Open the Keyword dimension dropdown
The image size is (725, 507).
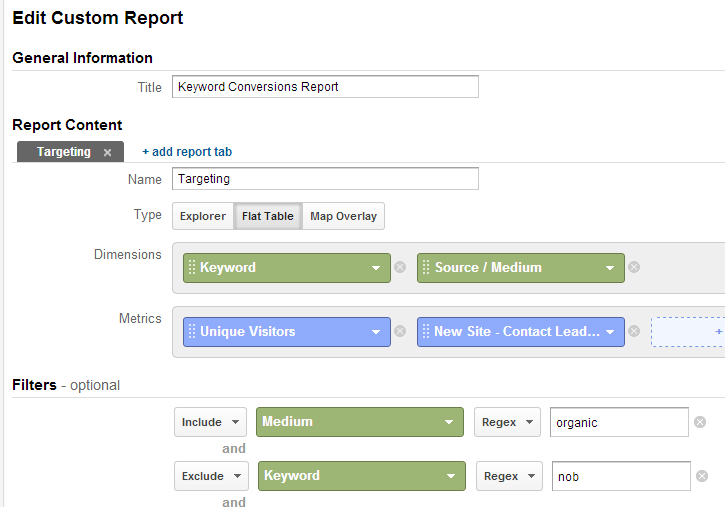(375, 268)
